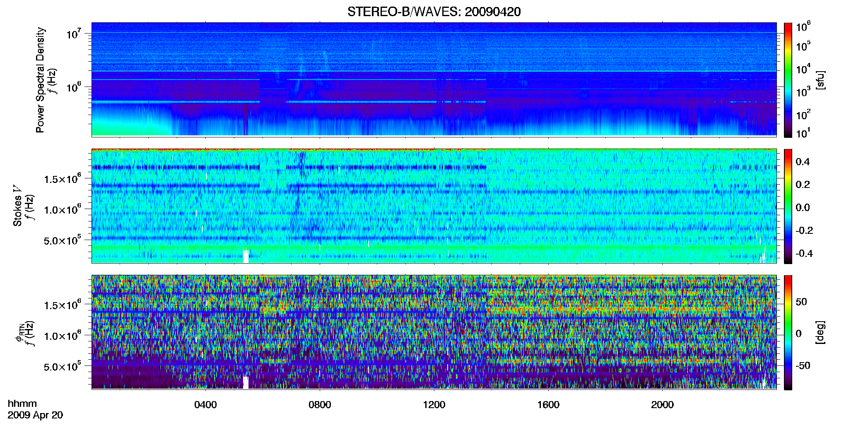
Task: Click the 1.0×10^6 tick of the φ RTN panel
Action: tap(63, 336)
